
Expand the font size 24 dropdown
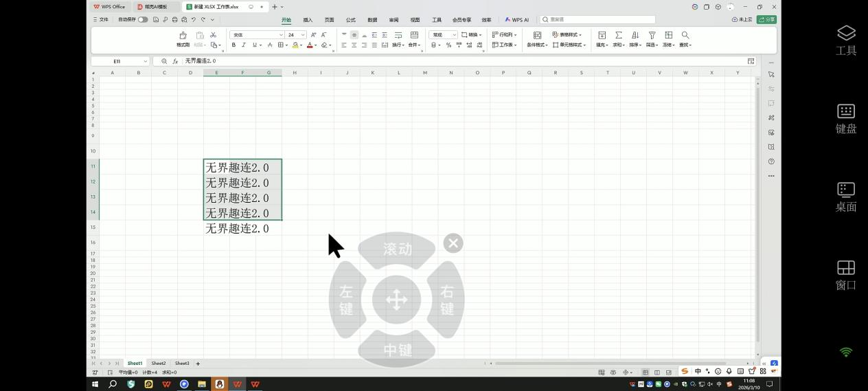click(x=303, y=35)
